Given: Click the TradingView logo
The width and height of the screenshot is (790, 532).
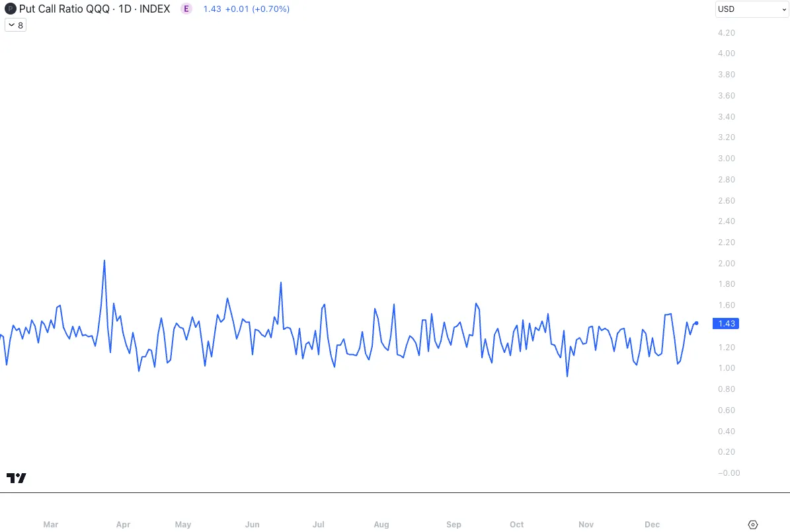Looking at the screenshot, I should [x=17, y=478].
